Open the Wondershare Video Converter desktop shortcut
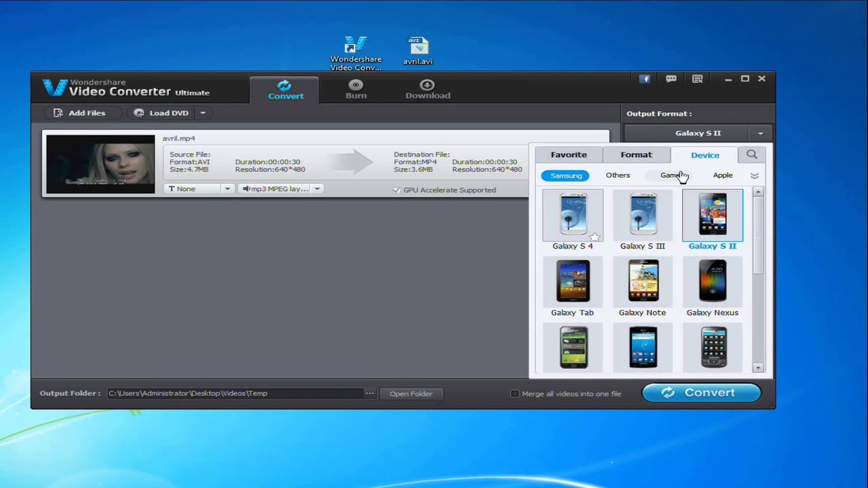Image resolution: width=868 pixels, height=488 pixels. click(355, 54)
